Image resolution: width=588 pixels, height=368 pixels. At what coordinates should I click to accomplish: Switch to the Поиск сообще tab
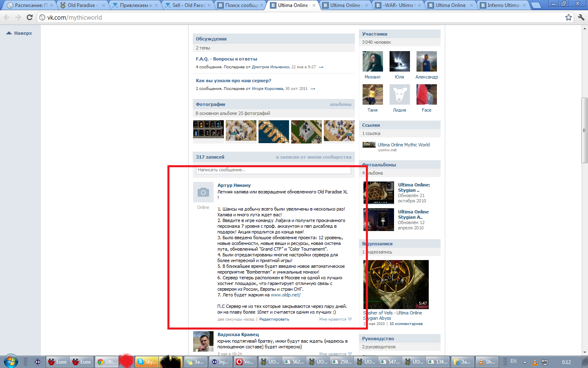(x=240, y=5)
